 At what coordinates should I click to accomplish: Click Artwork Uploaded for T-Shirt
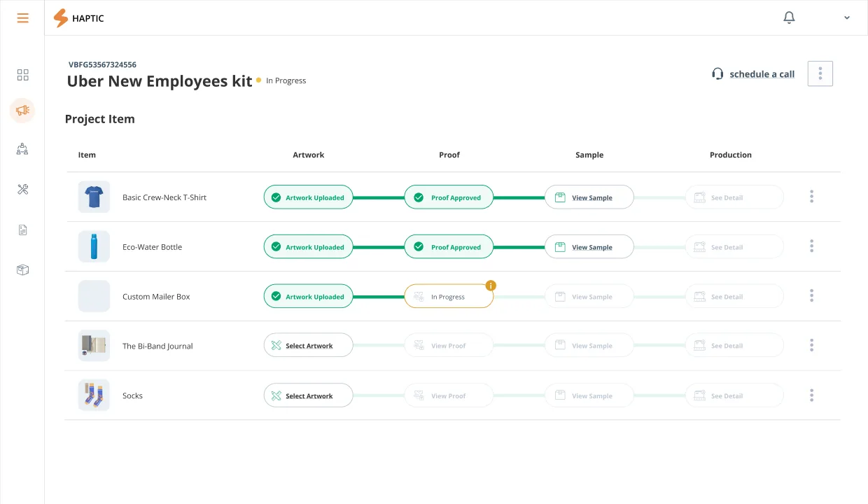[x=309, y=197]
